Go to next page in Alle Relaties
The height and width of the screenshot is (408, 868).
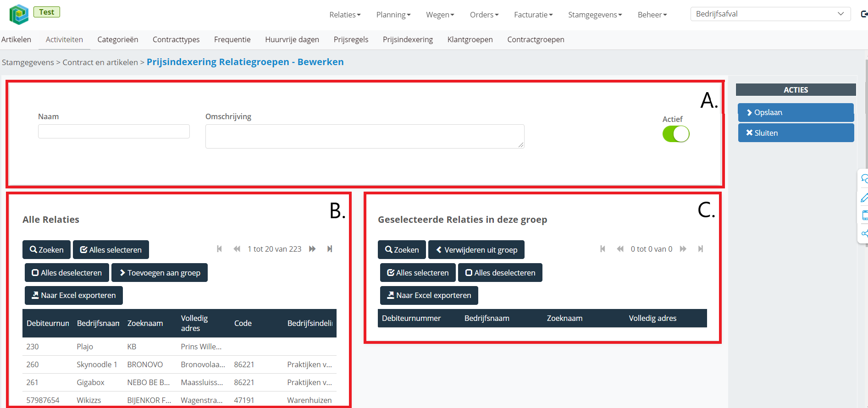[x=312, y=249]
